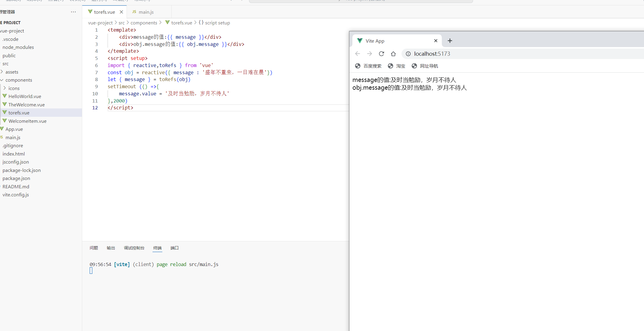Open jsconfig.json file
The height and width of the screenshot is (331, 644).
[x=16, y=162]
